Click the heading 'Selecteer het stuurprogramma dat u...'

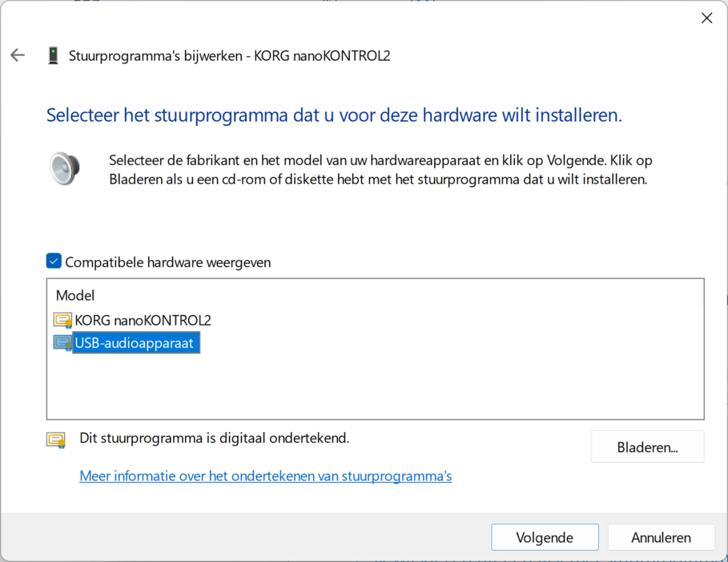click(334, 115)
